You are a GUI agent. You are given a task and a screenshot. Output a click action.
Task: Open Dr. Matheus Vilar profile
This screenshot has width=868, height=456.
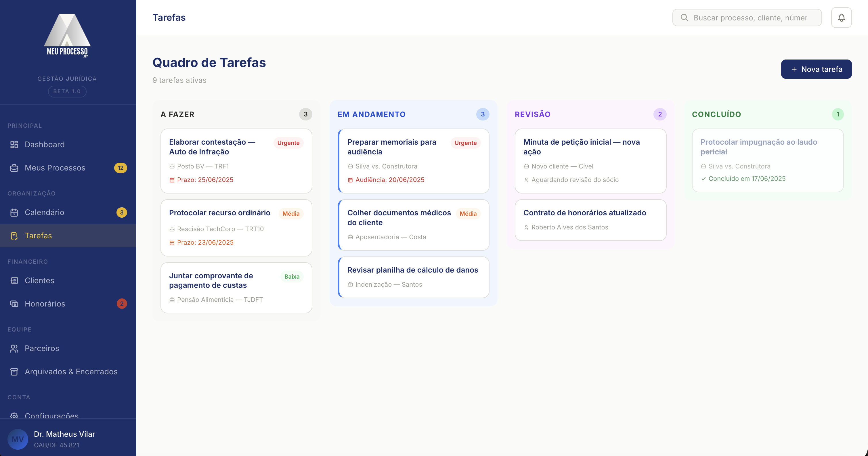tap(68, 439)
